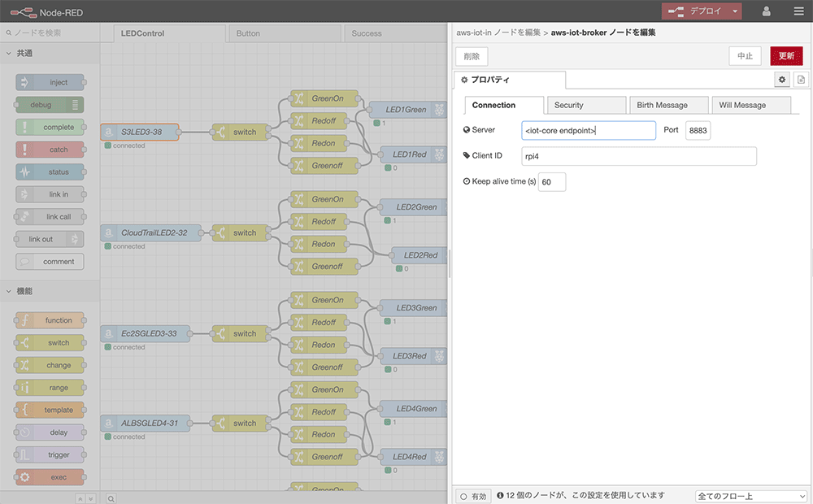Click the canvas search magnifier icon
This screenshot has height=504, width=813.
tap(111, 498)
